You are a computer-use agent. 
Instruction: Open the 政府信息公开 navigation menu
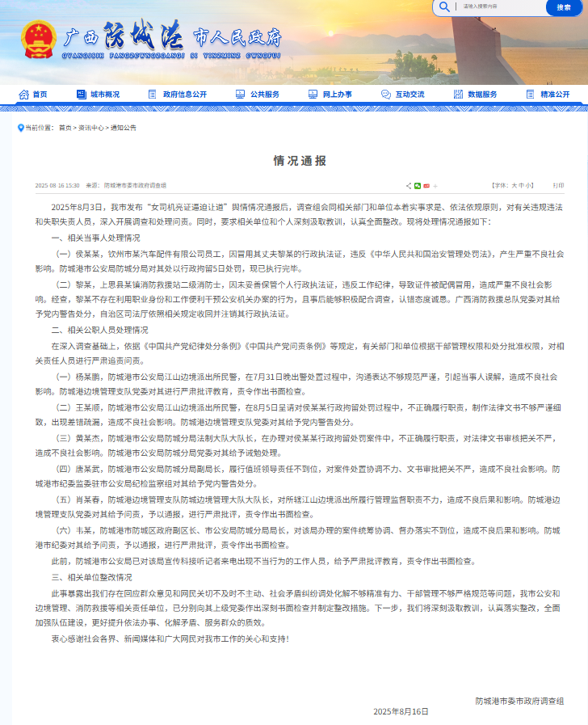pyautogui.click(x=178, y=95)
